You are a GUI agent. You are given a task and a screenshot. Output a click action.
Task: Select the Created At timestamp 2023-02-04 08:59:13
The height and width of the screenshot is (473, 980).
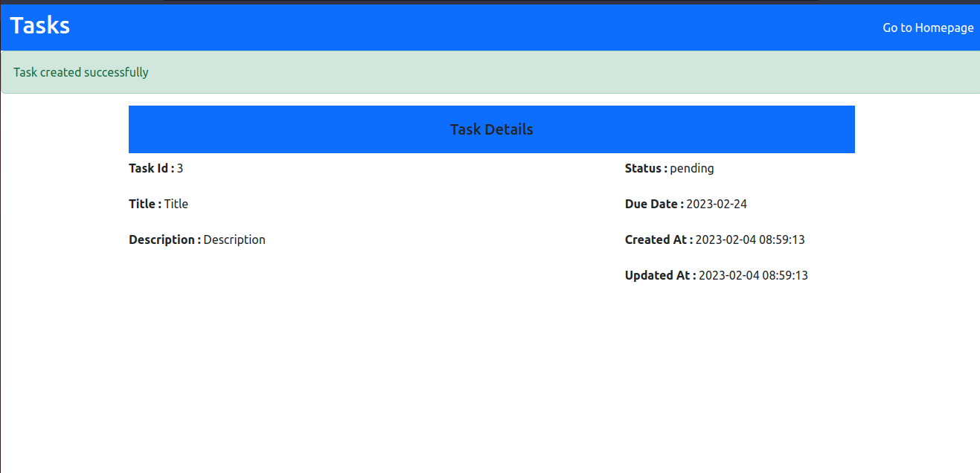pyautogui.click(x=750, y=239)
